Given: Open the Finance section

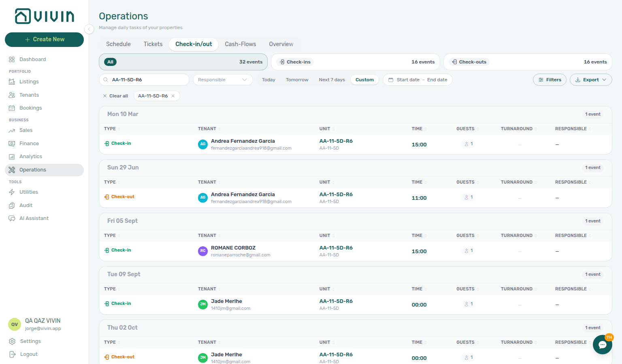Looking at the screenshot, I should pos(44,144).
